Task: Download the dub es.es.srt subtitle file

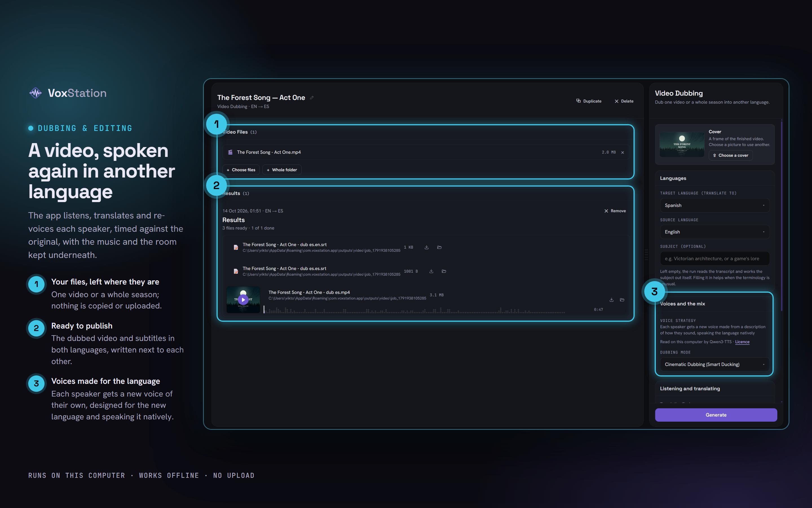Action: (x=431, y=271)
